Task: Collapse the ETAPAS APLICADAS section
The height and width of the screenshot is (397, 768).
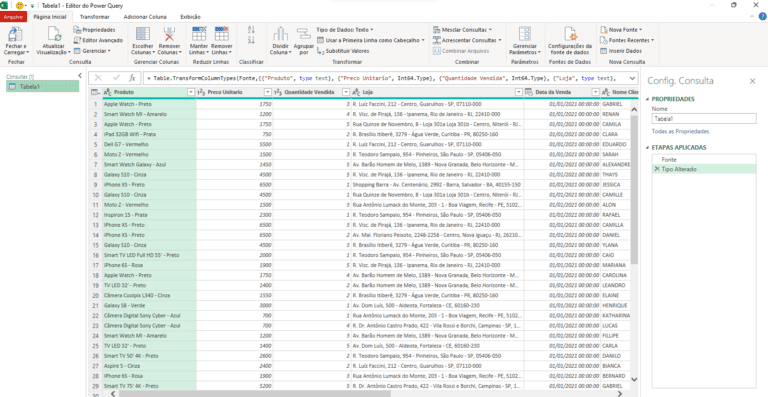Action: (x=648, y=148)
